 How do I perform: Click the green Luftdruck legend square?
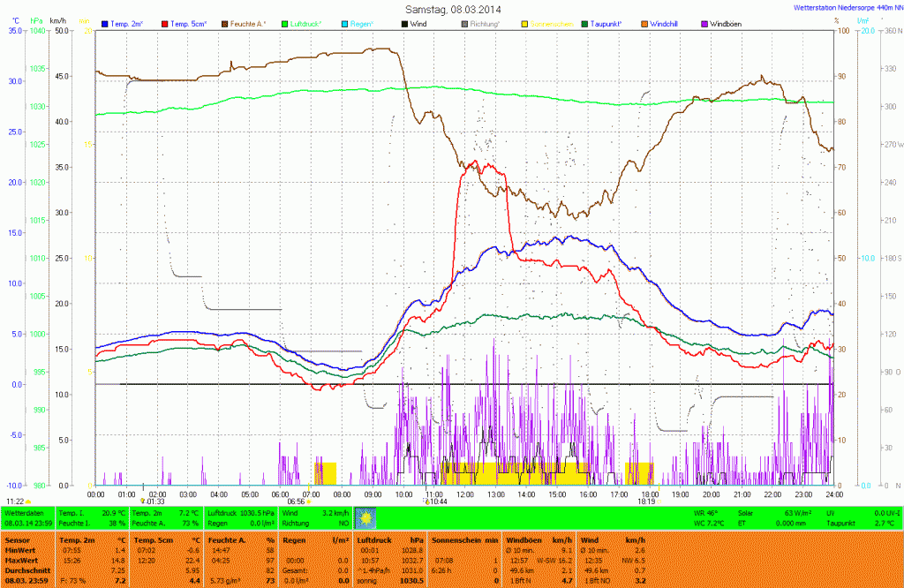(284, 24)
